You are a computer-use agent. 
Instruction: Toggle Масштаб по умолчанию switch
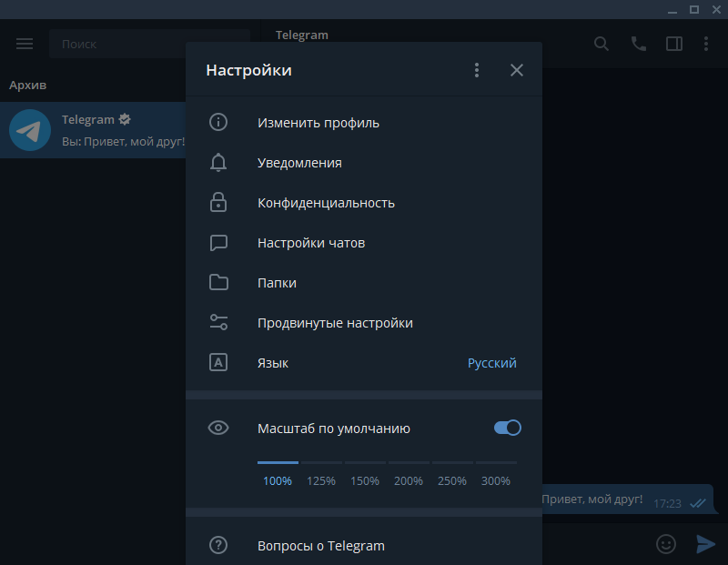(x=508, y=428)
